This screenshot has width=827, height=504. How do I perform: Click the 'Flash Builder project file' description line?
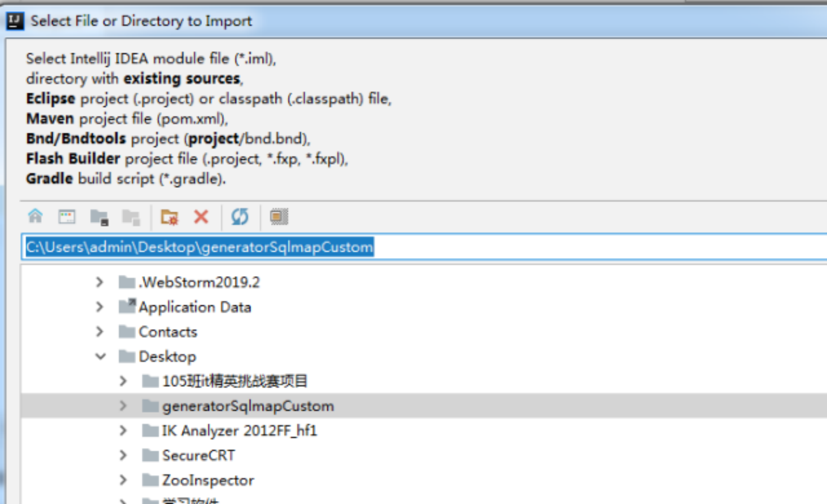(187, 159)
